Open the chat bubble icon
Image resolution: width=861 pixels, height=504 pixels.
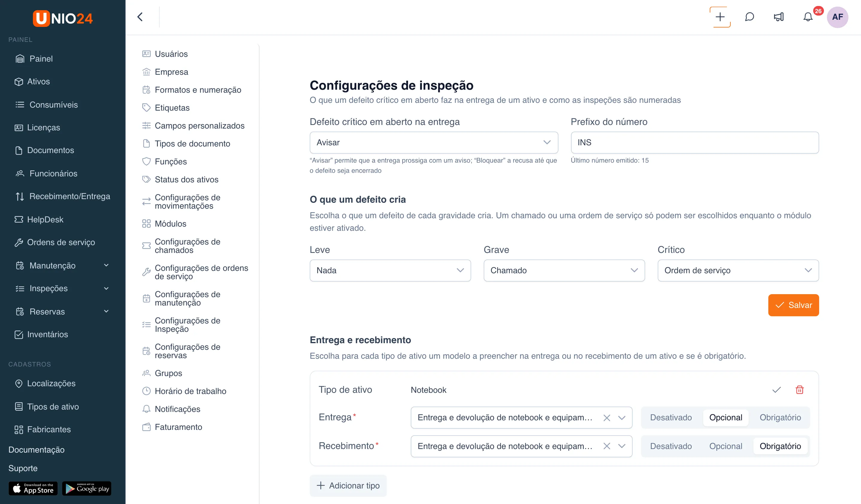coord(749,17)
